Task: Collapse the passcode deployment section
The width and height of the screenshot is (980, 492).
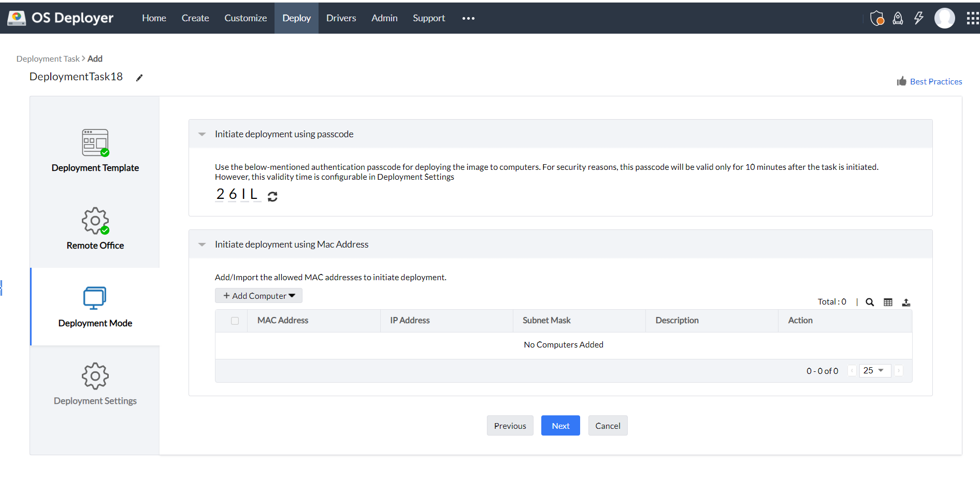Action: pos(201,134)
